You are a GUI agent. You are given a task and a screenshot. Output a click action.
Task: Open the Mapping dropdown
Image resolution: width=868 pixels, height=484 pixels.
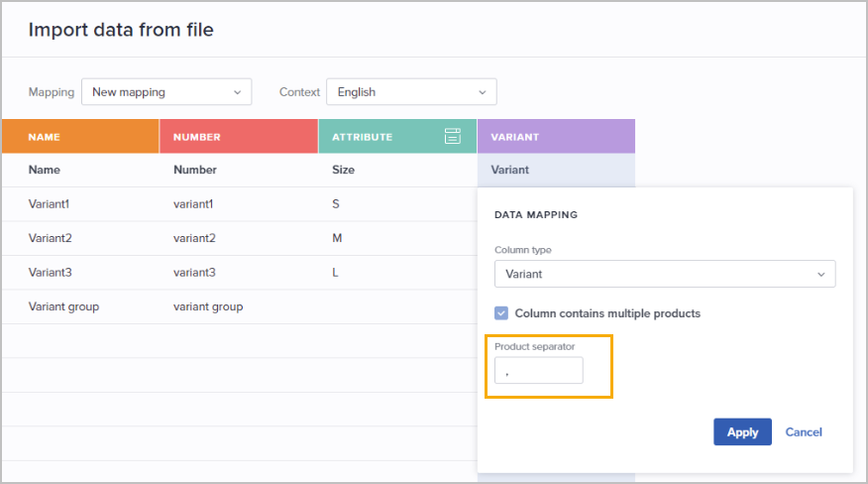pyautogui.click(x=166, y=92)
